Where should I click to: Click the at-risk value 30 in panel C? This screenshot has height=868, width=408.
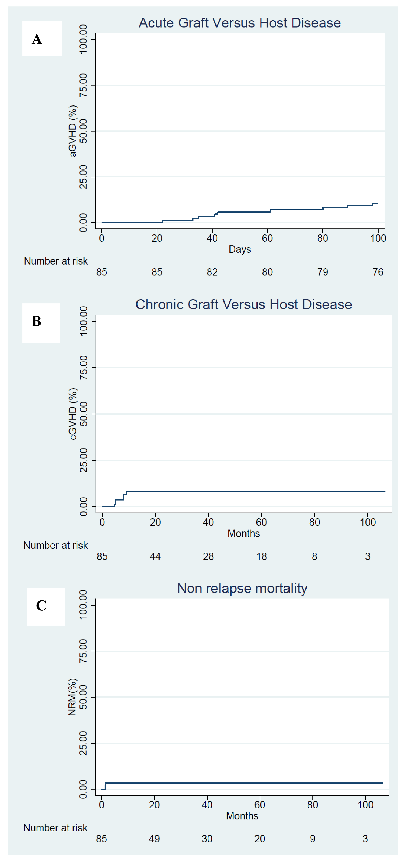(207, 839)
